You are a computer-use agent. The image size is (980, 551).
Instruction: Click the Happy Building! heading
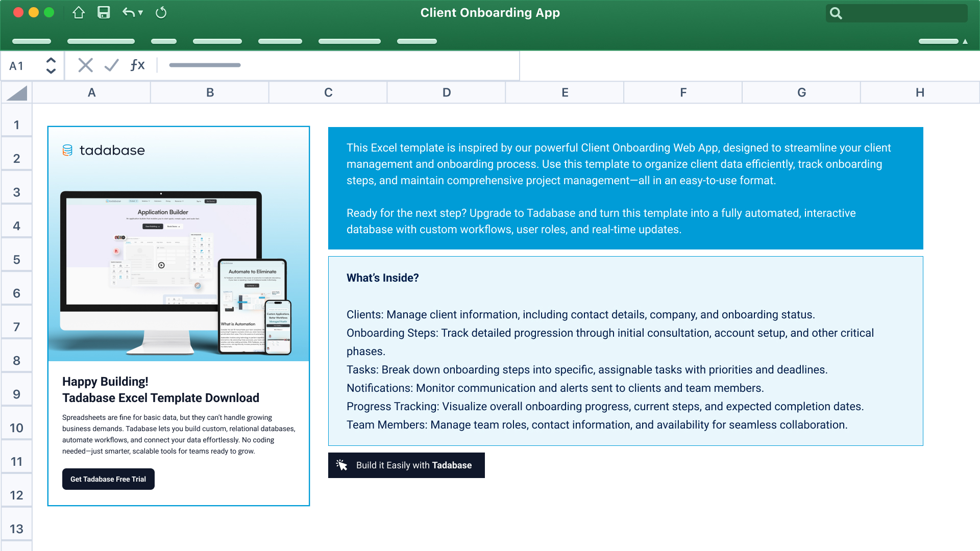coord(105,382)
